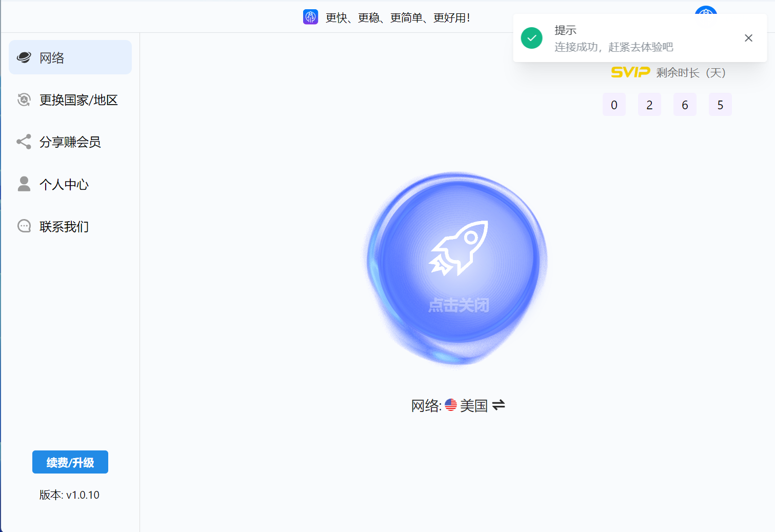Dismiss the 连接成功 notification
775x532 pixels.
tap(748, 38)
